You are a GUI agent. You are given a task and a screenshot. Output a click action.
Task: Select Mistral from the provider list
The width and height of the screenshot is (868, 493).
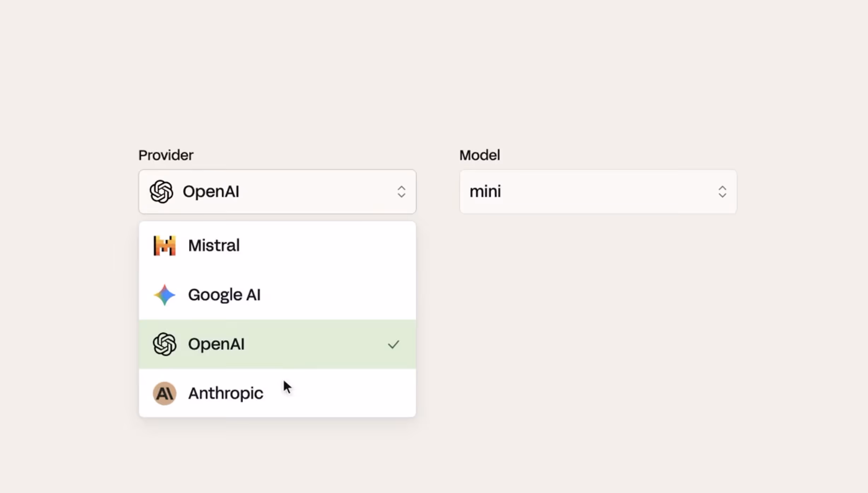click(277, 246)
